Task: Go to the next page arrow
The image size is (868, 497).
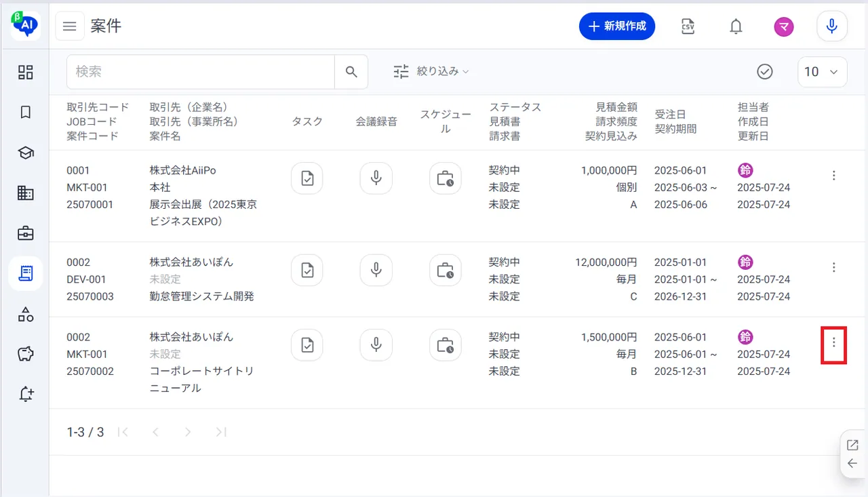Action: point(188,432)
